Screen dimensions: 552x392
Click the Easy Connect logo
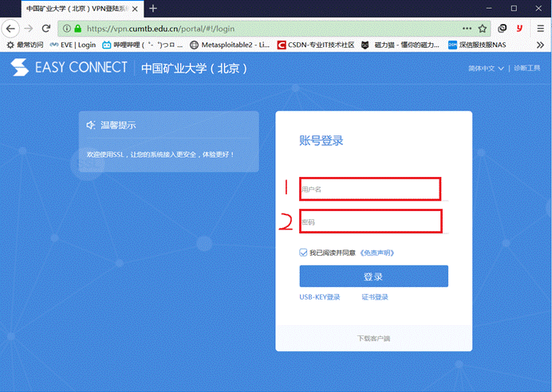coord(69,68)
